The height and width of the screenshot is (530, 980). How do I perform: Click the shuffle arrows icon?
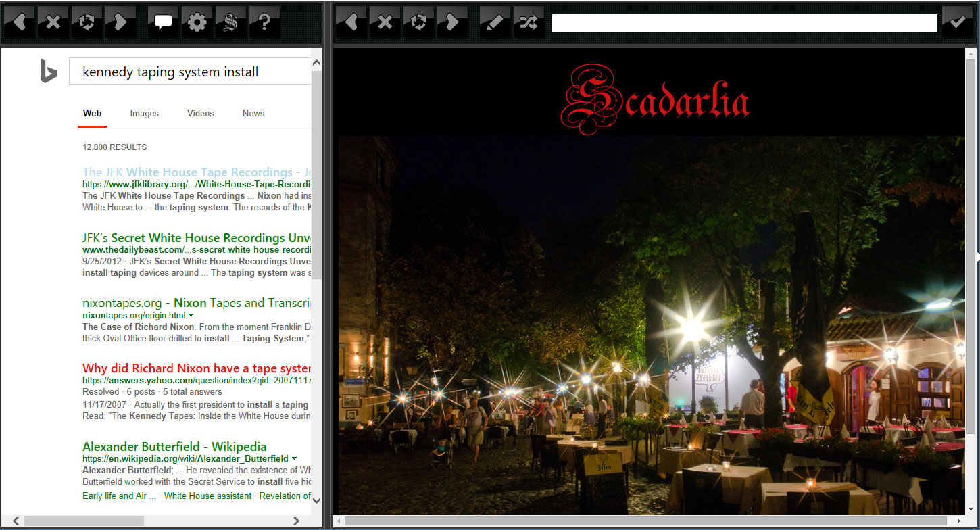pos(529,22)
